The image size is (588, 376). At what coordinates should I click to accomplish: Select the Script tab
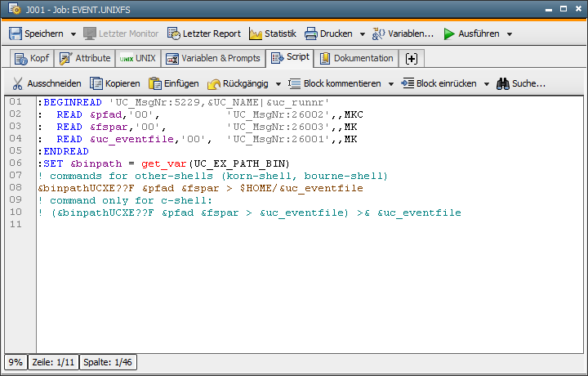(290, 57)
